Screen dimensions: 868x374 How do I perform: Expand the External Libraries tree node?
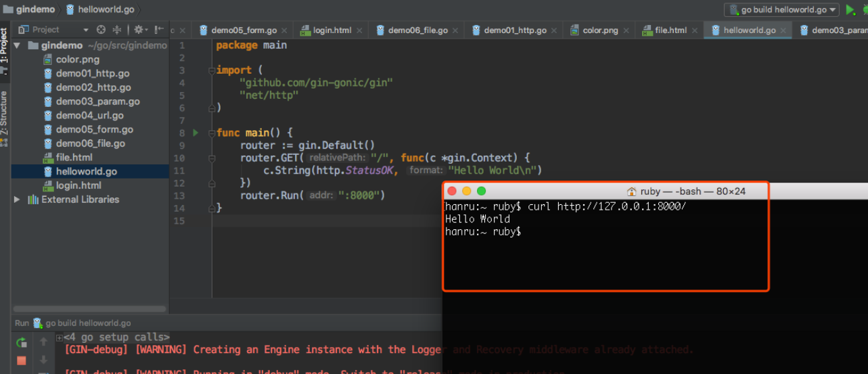pyautogui.click(x=17, y=200)
